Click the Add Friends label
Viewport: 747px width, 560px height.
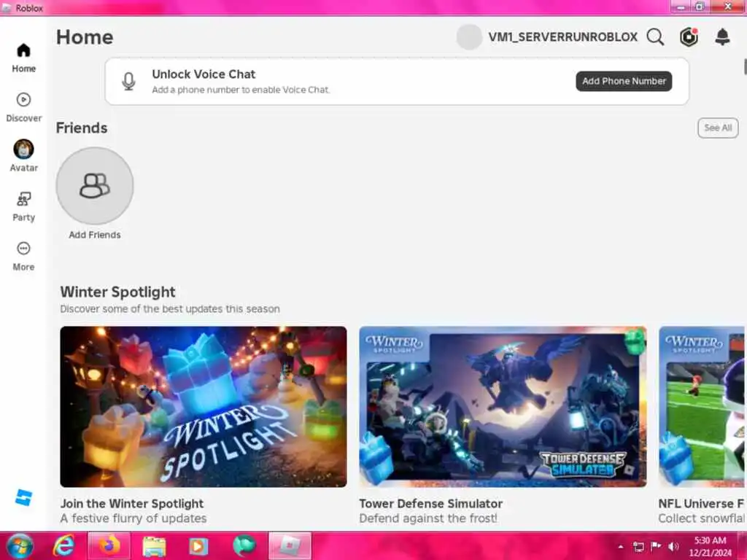pos(95,235)
